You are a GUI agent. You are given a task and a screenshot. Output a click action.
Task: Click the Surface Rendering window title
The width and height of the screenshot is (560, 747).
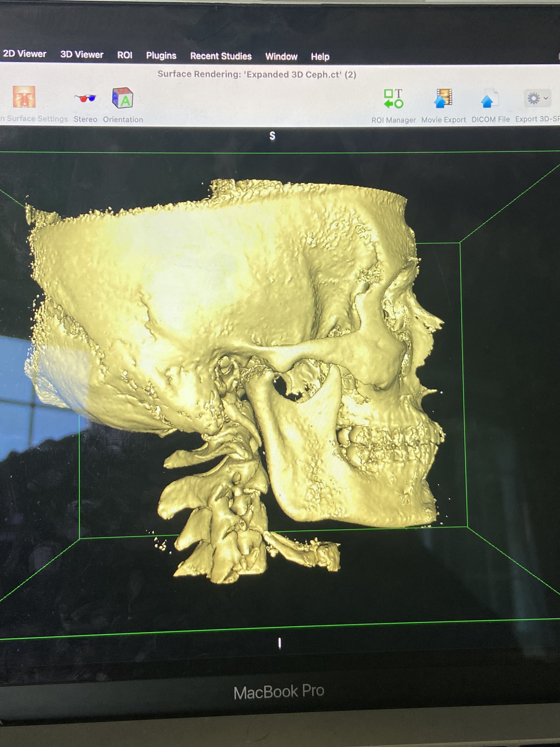(256, 74)
